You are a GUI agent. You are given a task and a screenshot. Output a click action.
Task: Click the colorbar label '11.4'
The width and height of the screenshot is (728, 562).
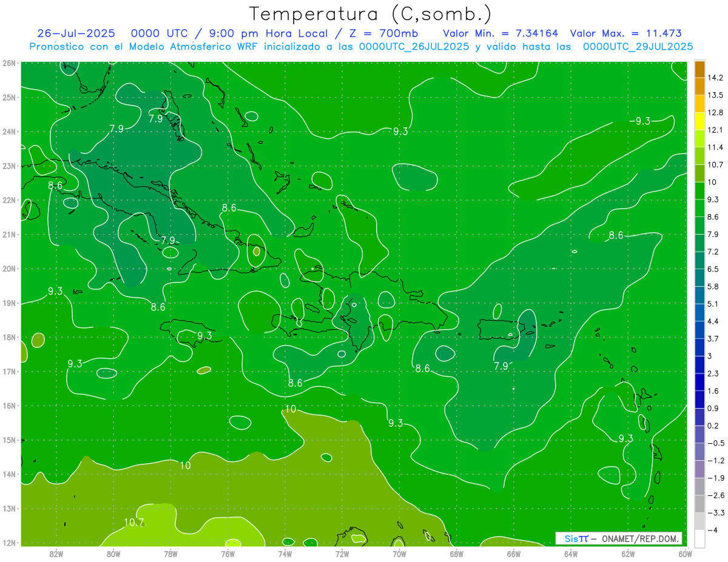click(x=715, y=147)
